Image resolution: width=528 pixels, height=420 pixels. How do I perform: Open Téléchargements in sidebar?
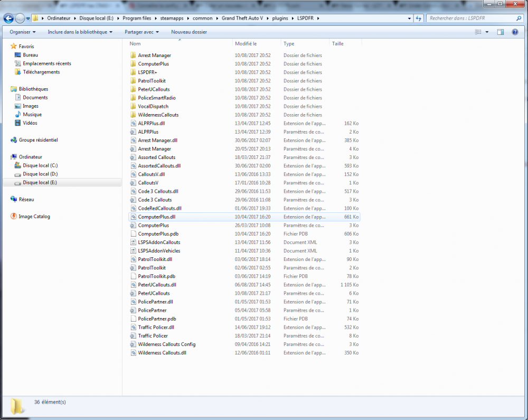pos(41,72)
